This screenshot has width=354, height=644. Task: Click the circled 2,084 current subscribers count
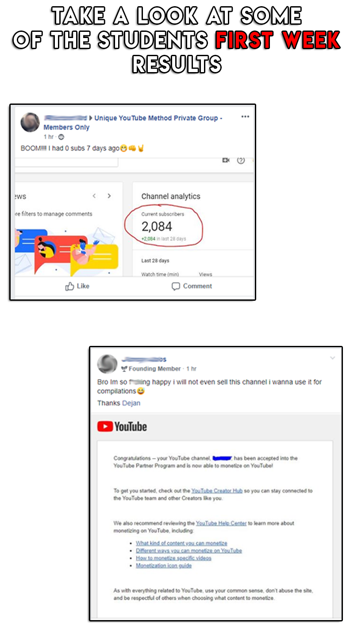157,226
